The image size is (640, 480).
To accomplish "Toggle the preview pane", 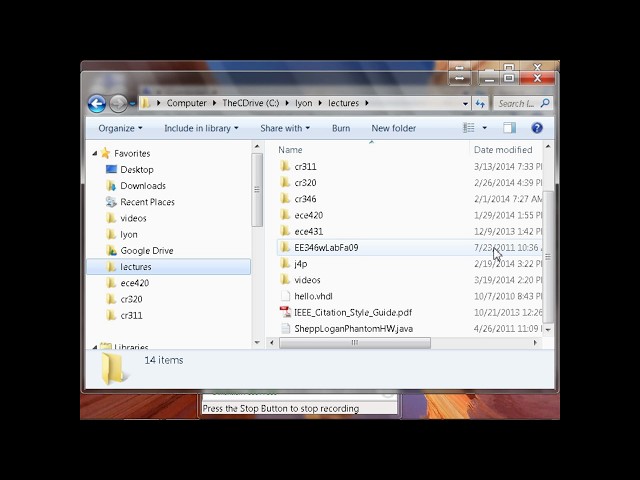I will 509,128.
